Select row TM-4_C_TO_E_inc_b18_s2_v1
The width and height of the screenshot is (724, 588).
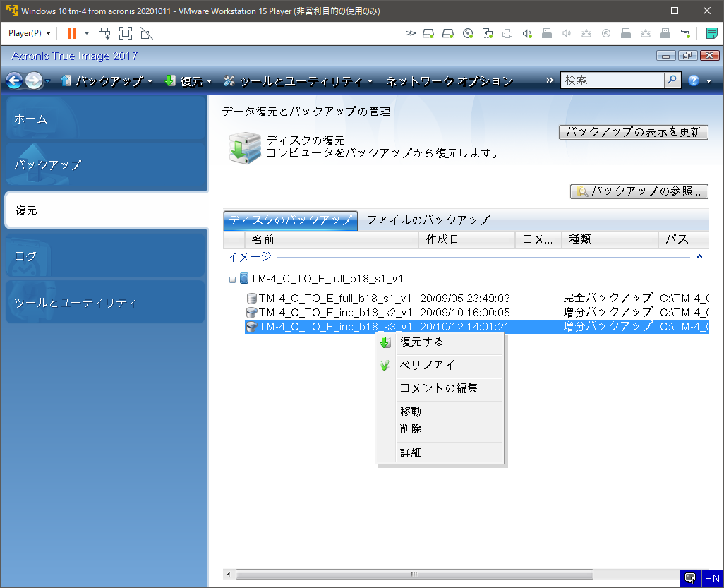pos(477,313)
